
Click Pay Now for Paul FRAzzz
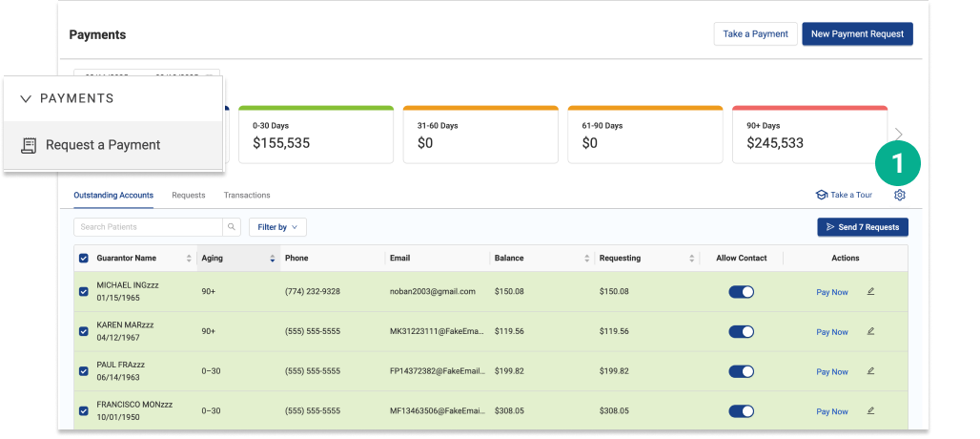(x=831, y=372)
